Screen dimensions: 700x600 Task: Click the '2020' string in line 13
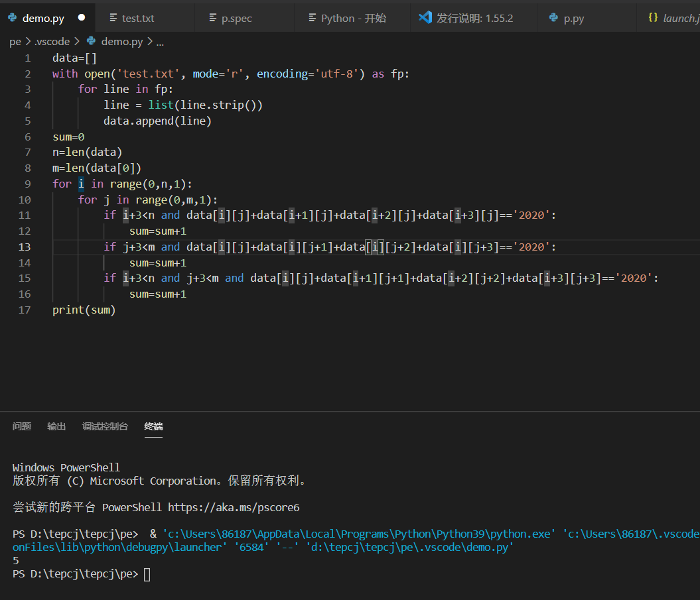tap(531, 247)
